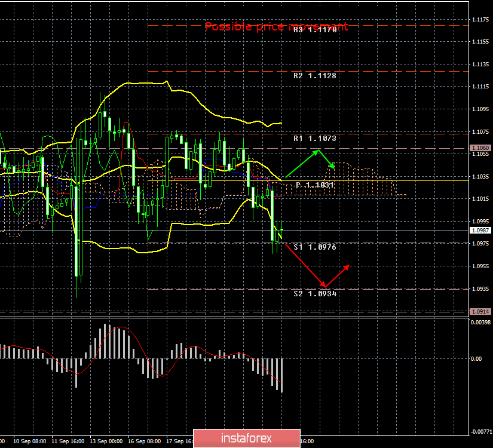Click the 13 Sep 00:00 time label
Image resolution: width=493 pixels, height=448 pixels.
106,441
